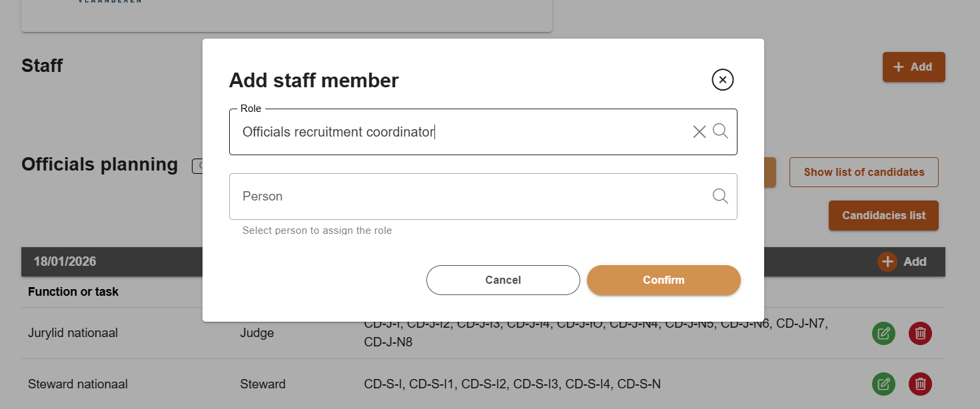Click the Role field search icon

(x=720, y=131)
